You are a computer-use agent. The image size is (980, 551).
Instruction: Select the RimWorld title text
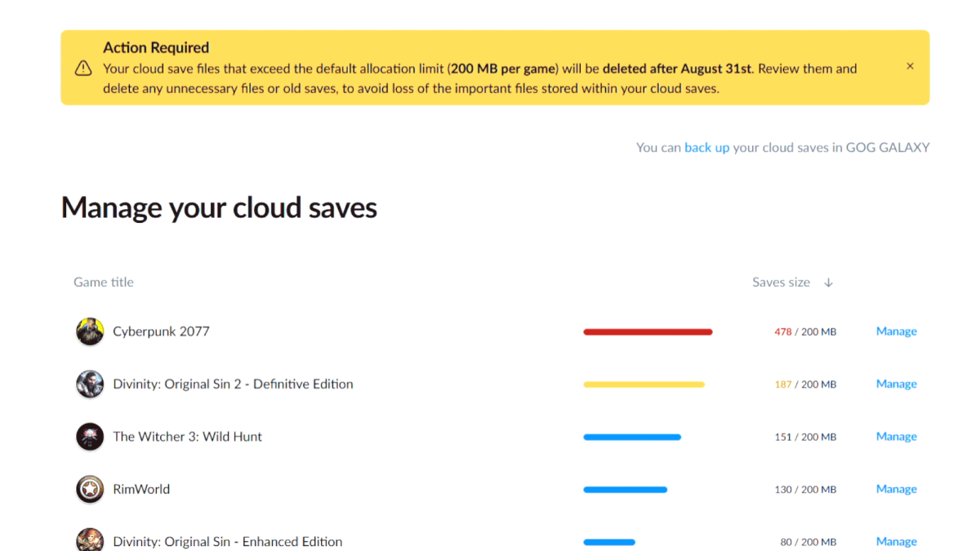(141, 489)
